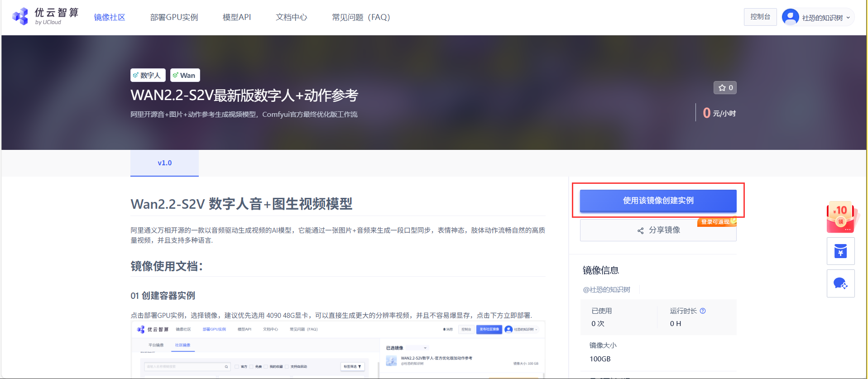868x379 pixels.
Task: Open 部署GPU实例 from the top menu
Action: coord(174,17)
